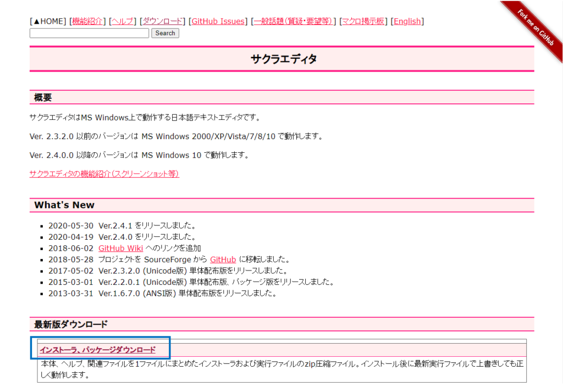Open サクラエディタの機能紹介（スクリーンショット等） link
Screen dimensions: 563x392
pos(104,174)
